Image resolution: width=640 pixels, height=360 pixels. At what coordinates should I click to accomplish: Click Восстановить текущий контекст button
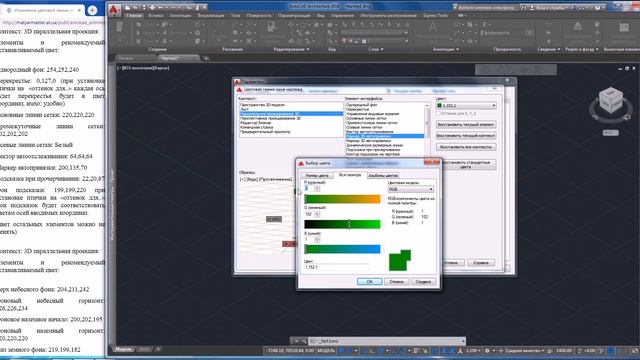[x=466, y=136]
